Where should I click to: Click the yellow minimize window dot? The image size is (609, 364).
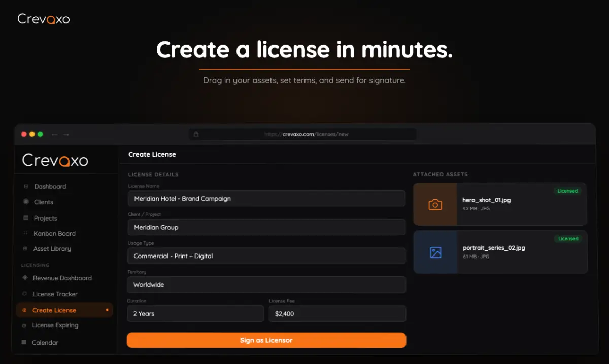tap(32, 134)
